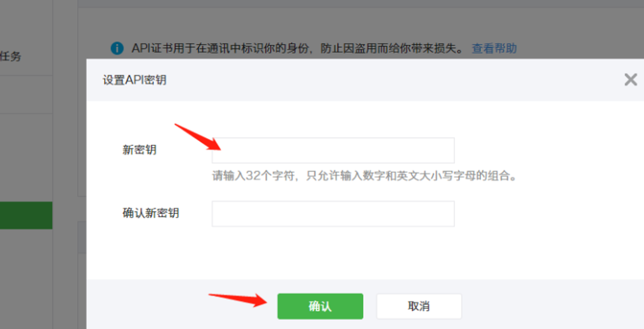Open the 查看帮助 help link
This screenshot has height=329, width=644.
click(494, 49)
